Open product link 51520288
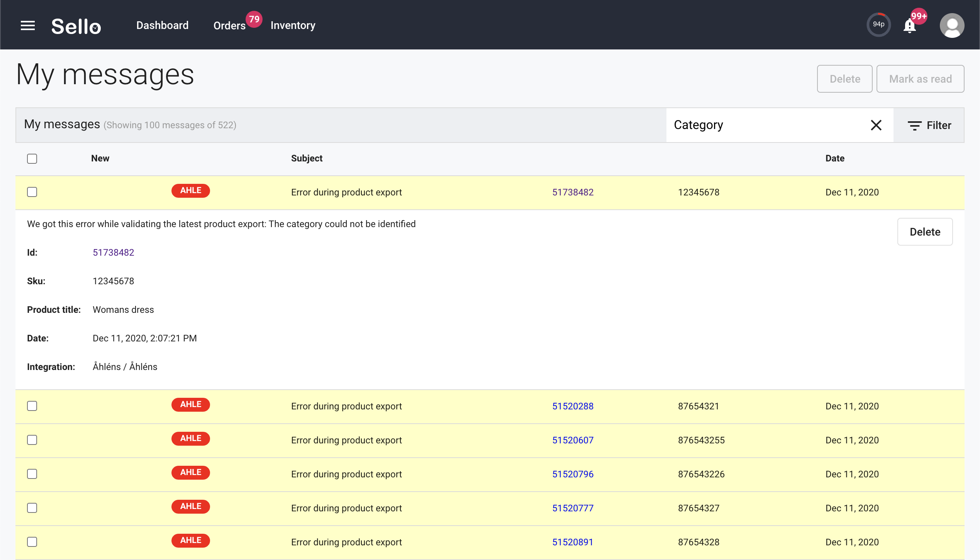 coord(573,406)
